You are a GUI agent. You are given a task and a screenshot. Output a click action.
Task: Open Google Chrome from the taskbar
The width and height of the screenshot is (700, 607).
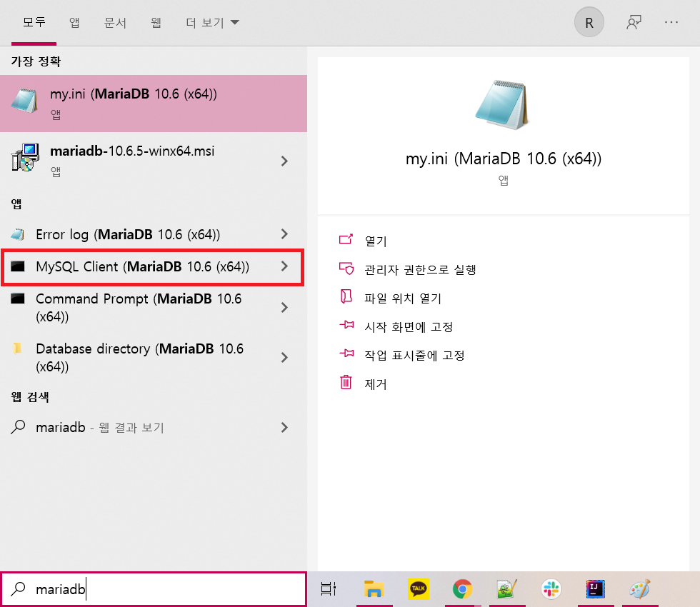(x=462, y=589)
